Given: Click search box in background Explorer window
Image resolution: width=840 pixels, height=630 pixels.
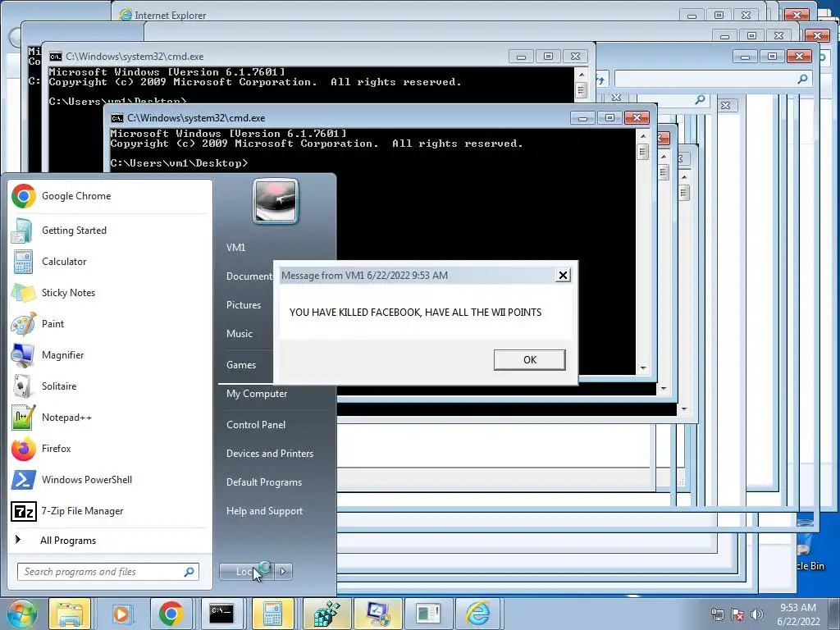Looking at the screenshot, I should pos(713,80).
